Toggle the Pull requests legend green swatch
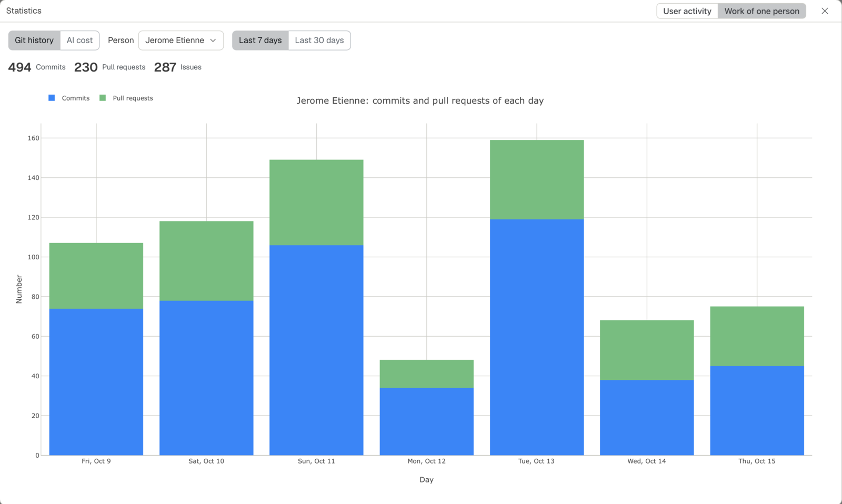 coord(103,98)
